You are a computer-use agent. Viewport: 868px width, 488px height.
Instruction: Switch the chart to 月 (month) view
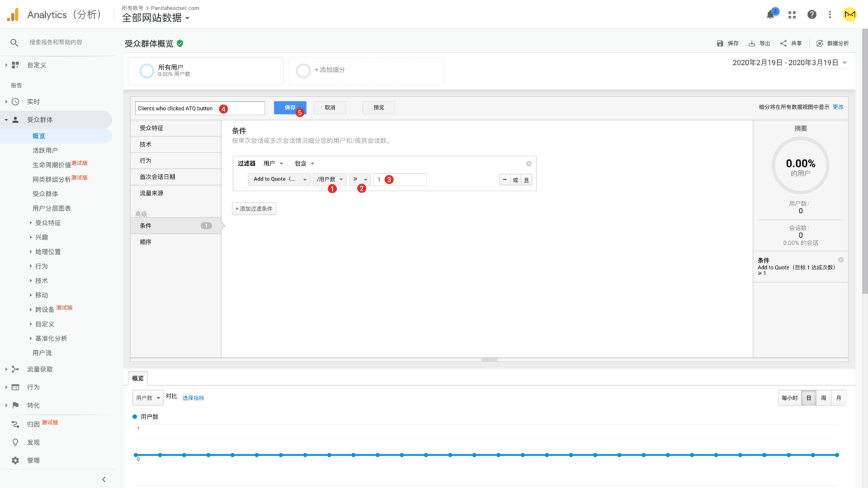point(838,398)
